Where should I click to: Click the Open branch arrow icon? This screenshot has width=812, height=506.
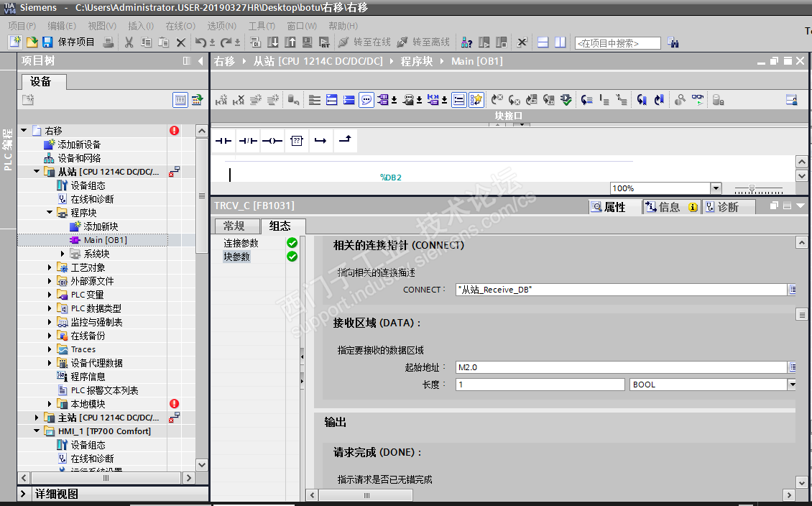pyautogui.click(x=320, y=141)
